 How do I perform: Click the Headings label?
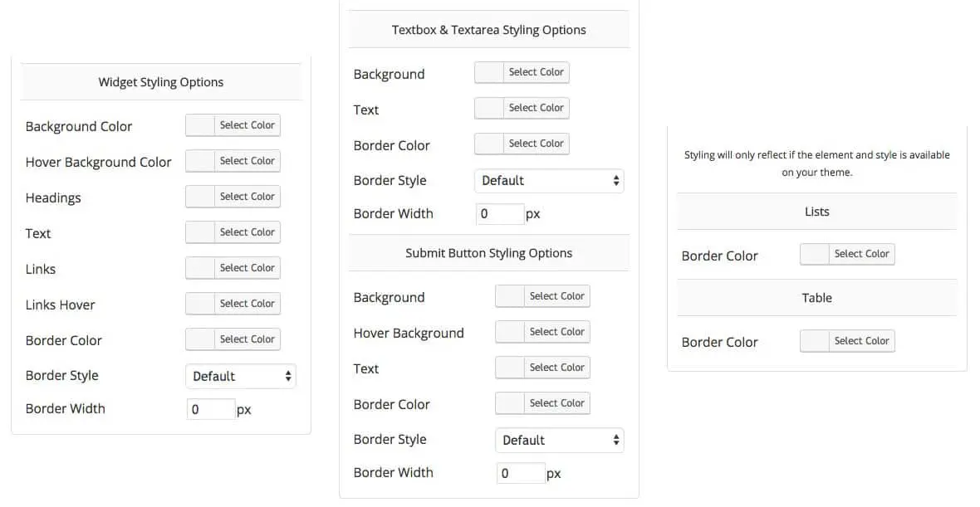(x=53, y=198)
